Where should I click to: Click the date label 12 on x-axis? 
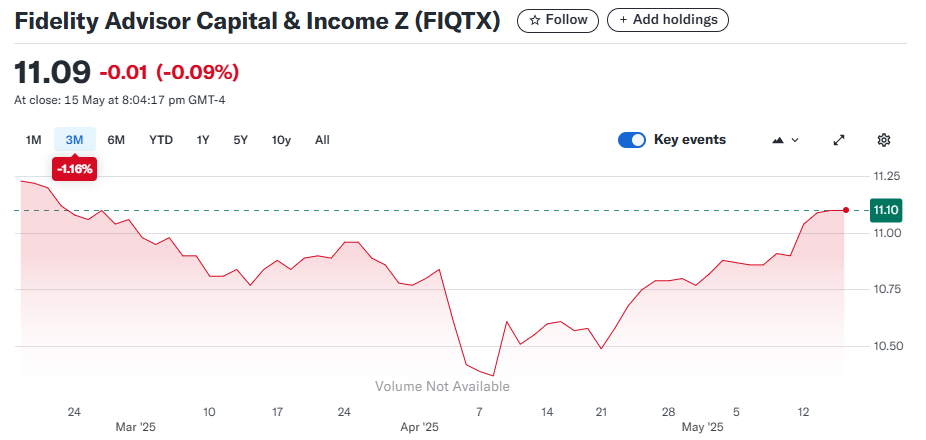click(x=803, y=412)
